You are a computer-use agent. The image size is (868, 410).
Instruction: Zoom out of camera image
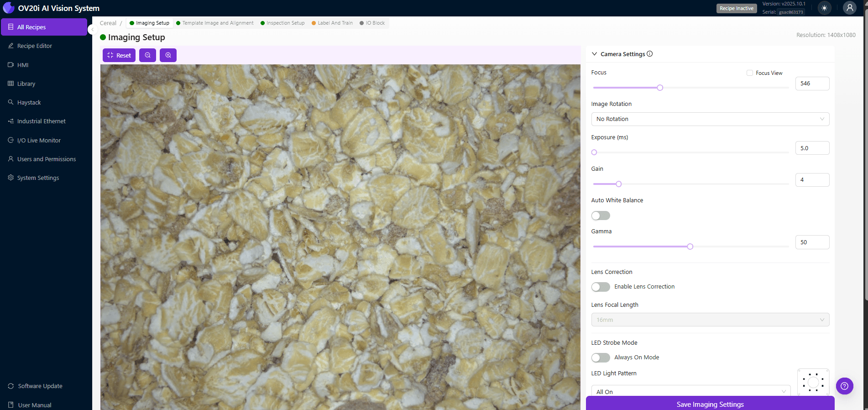pyautogui.click(x=147, y=55)
